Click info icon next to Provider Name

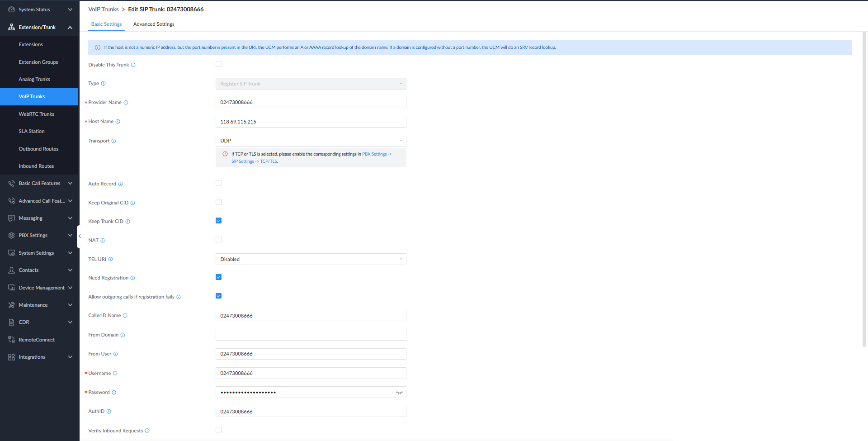click(126, 103)
